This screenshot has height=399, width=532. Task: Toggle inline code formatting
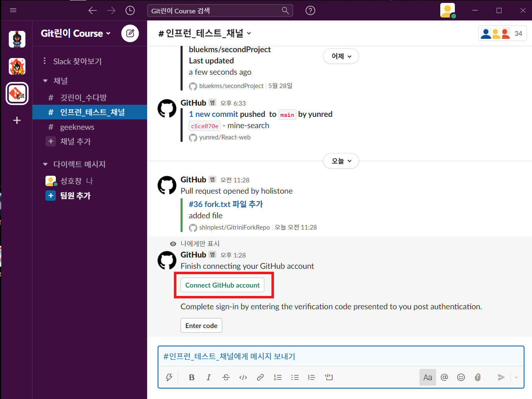(243, 377)
